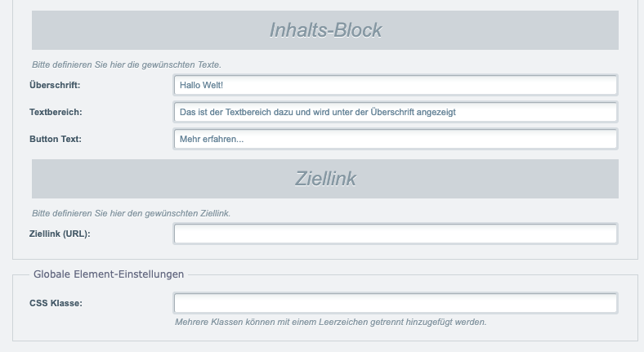This screenshot has width=644, height=352.
Task: Click the Globale Element-Einstellungen legend
Action: [109, 274]
